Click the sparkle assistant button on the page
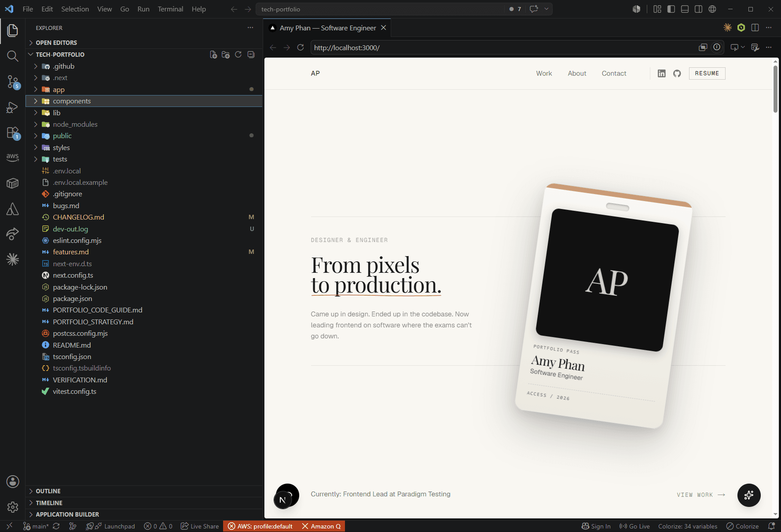The height and width of the screenshot is (532, 781). [x=749, y=495]
